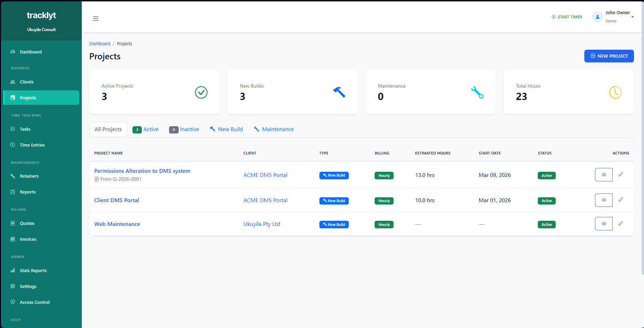Open Retainers from the sidebar

pos(29,176)
